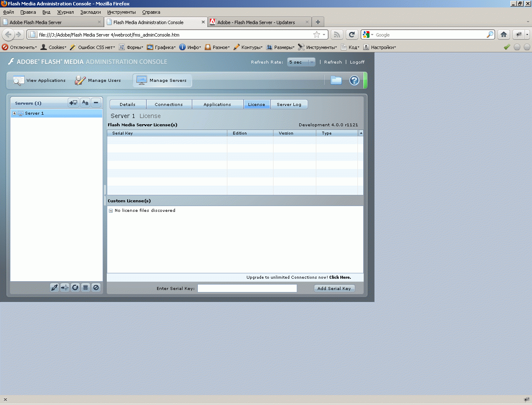Open the Журнал menu
The width and height of the screenshot is (532, 405).
[x=65, y=12]
